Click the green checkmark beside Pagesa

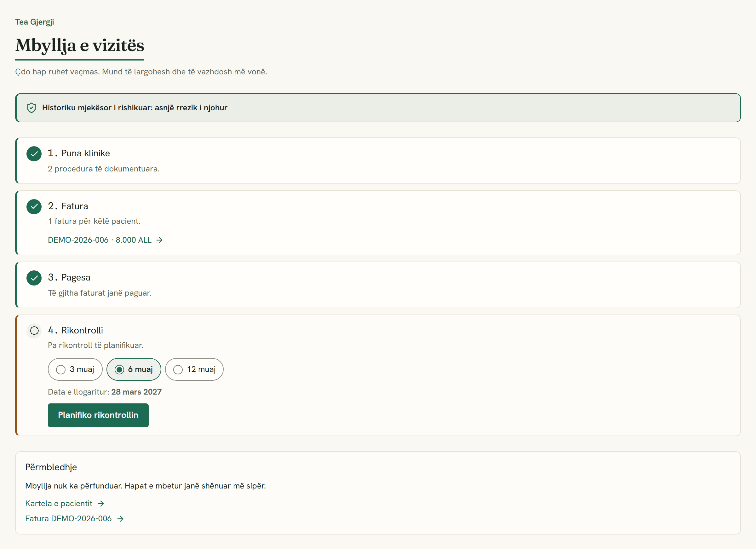click(x=34, y=278)
